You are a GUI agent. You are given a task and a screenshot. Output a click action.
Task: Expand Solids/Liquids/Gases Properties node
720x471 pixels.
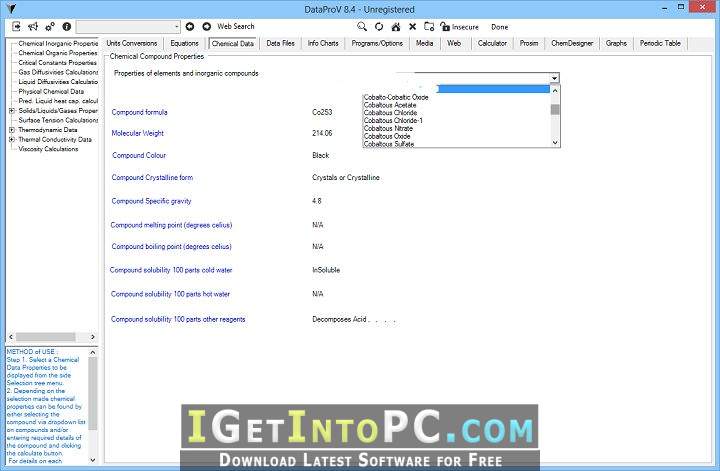click(11, 111)
